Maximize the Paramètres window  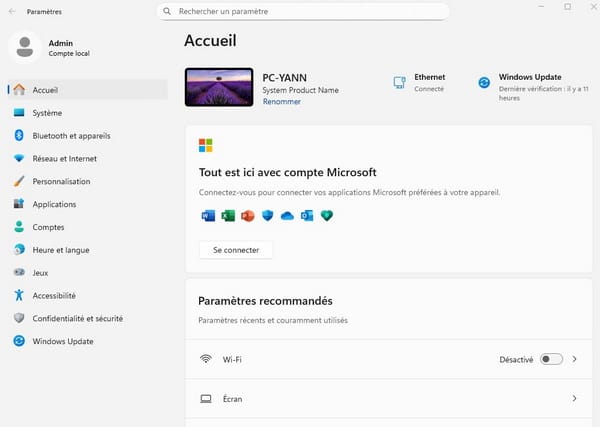(567, 6)
